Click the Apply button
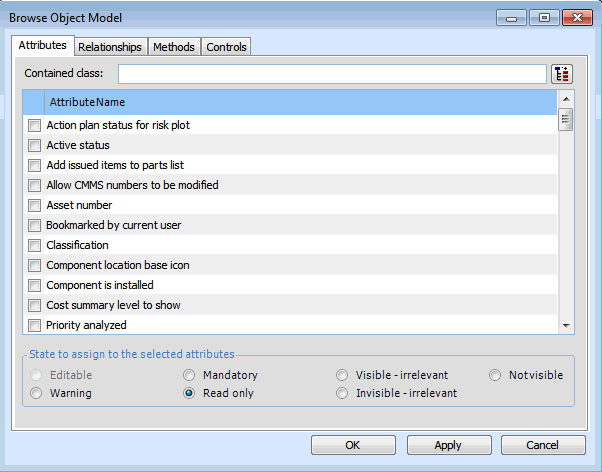Image resolution: width=602 pixels, height=472 pixels. (x=448, y=445)
